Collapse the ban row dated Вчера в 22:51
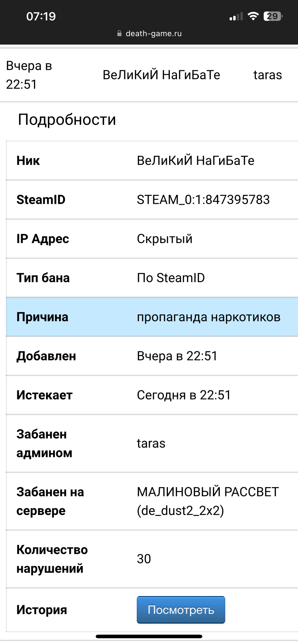The image size is (298, 644). [x=149, y=75]
